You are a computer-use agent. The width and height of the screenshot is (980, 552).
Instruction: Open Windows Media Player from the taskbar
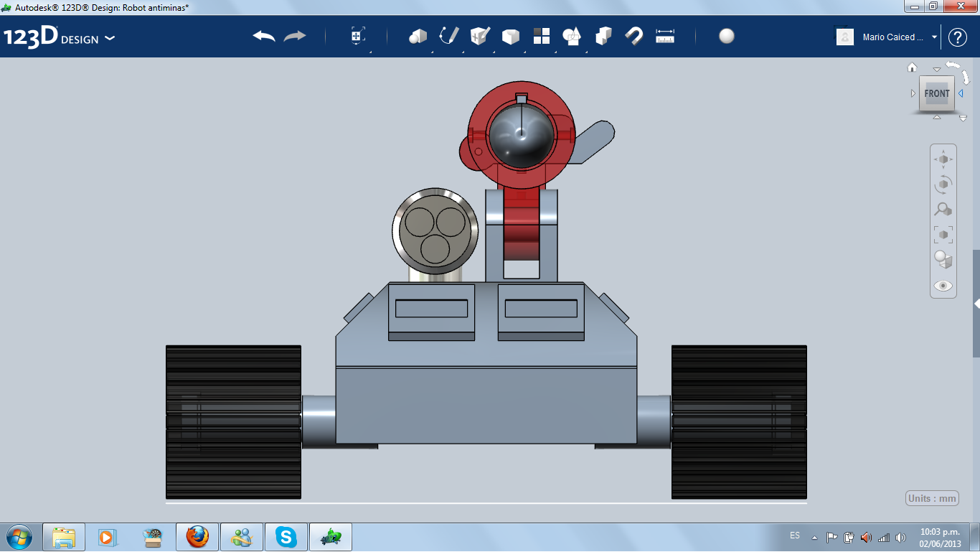107,537
